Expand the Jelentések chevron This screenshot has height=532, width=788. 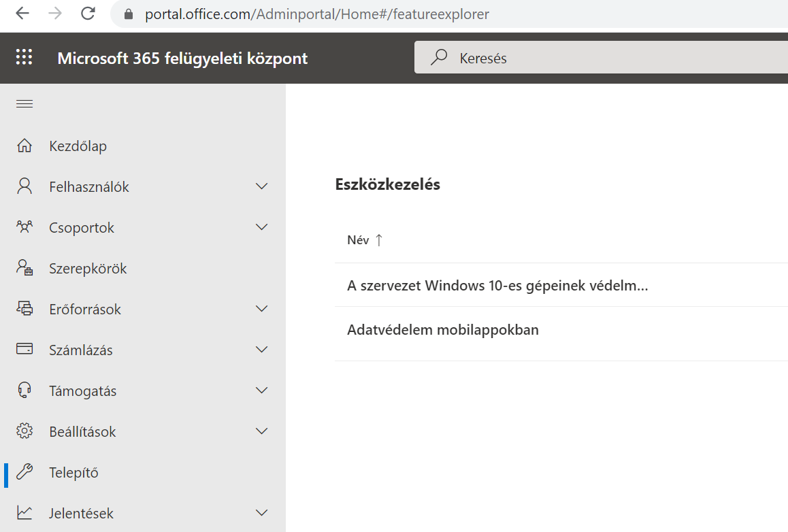tap(261, 512)
